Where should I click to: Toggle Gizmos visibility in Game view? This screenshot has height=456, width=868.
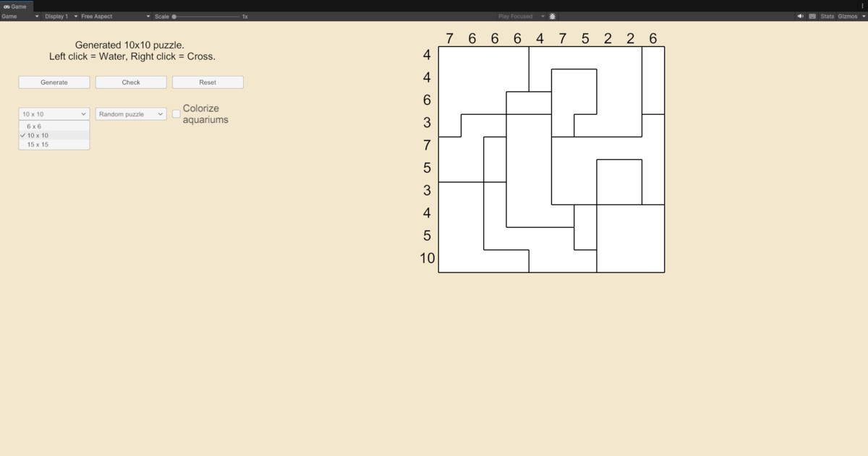coord(847,16)
